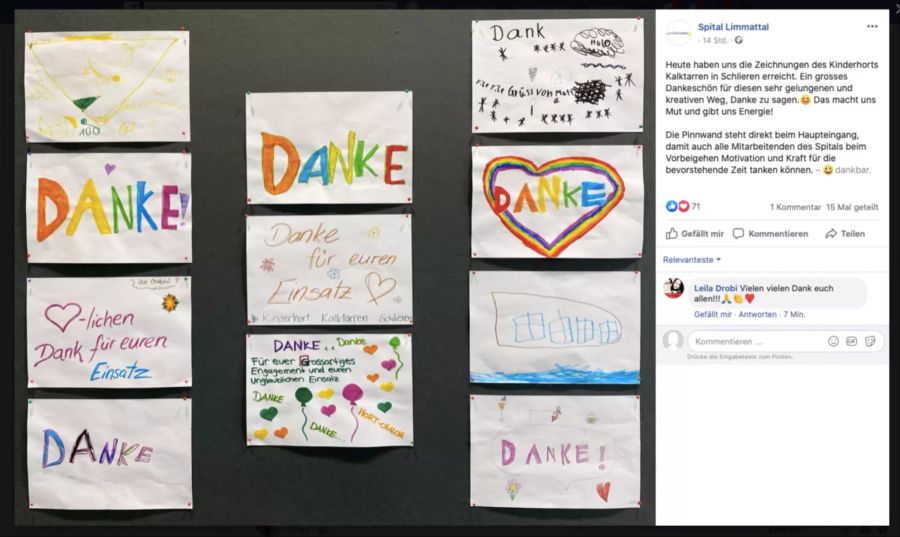This screenshot has width=900, height=537.
Task: Click the rainbow heart DANKE drawing in photo
Action: click(x=556, y=201)
